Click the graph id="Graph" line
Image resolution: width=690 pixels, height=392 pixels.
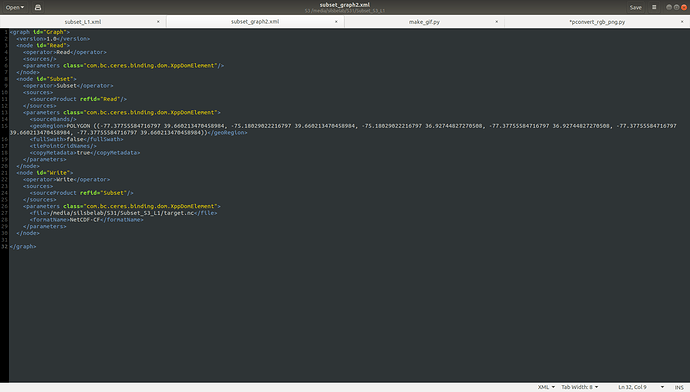pos(40,32)
